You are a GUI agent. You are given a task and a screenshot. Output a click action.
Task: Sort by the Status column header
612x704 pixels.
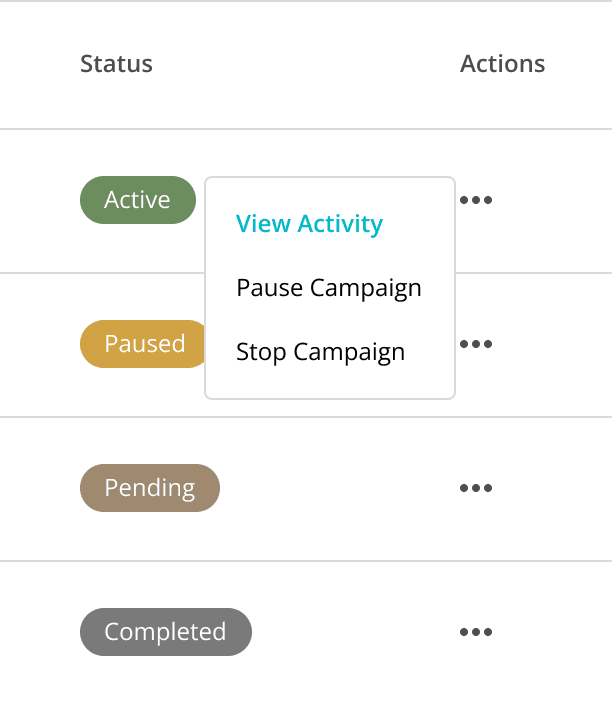[x=116, y=64]
